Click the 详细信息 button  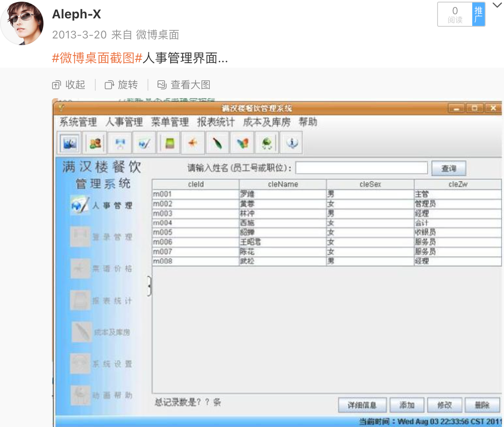tap(362, 405)
